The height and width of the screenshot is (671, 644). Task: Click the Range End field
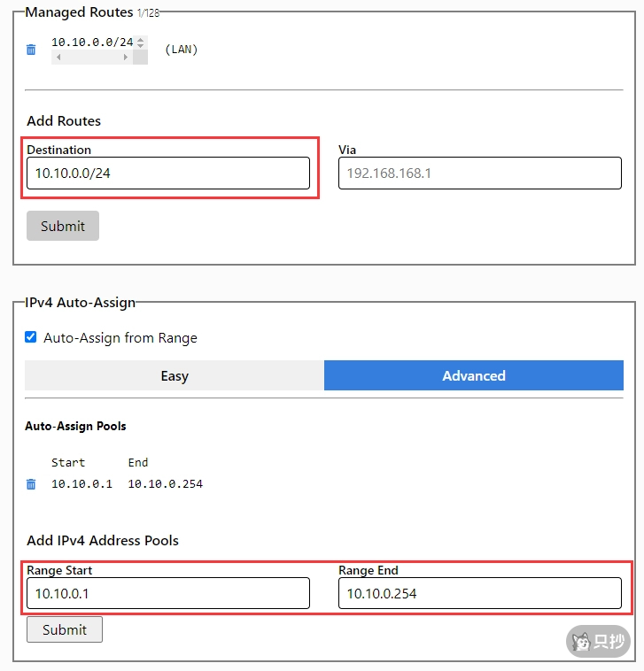coord(479,593)
